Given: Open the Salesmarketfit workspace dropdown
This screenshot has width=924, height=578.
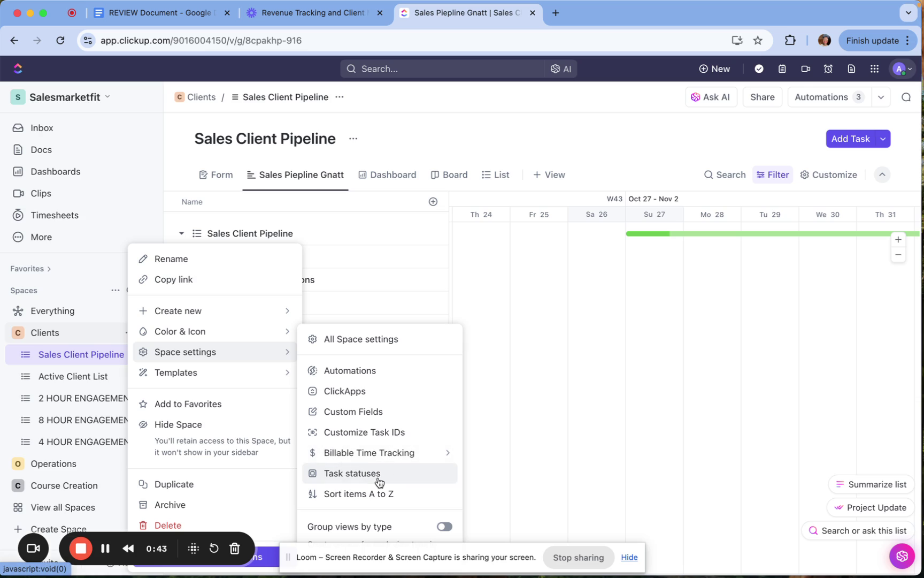Looking at the screenshot, I should click(x=107, y=97).
